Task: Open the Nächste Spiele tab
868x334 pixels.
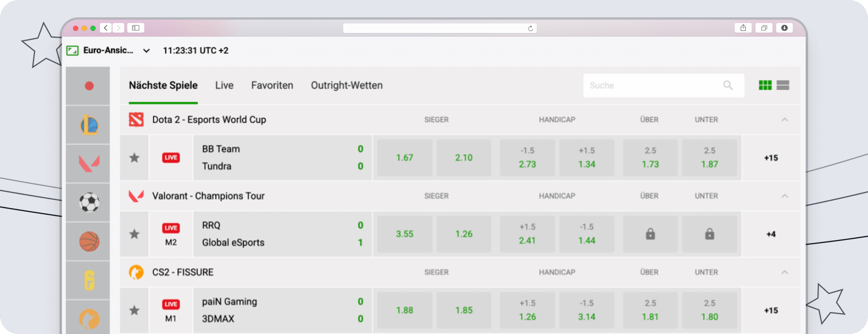Action: pyautogui.click(x=163, y=85)
